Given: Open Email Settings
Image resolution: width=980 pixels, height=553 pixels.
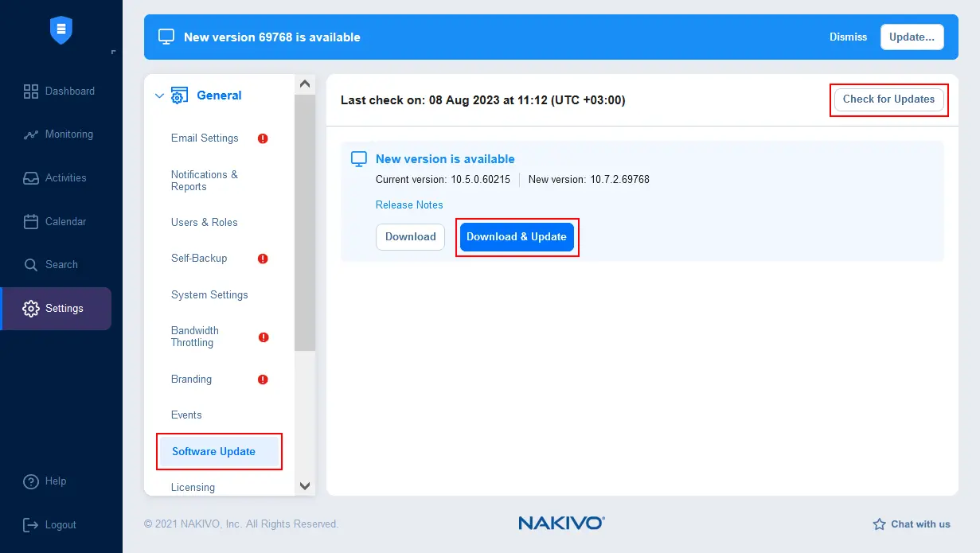Looking at the screenshot, I should [x=205, y=138].
